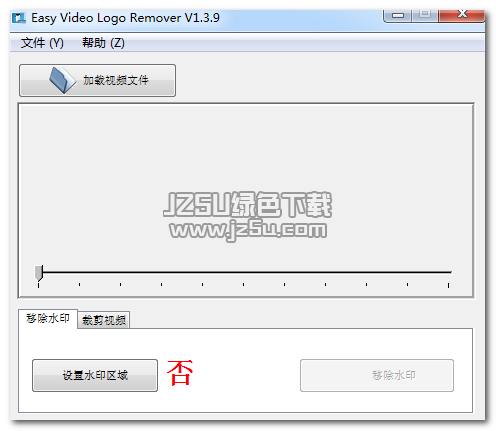Click the www.jz5u.com text in the preview
The width and height of the screenshot is (496, 431).
[248, 230]
